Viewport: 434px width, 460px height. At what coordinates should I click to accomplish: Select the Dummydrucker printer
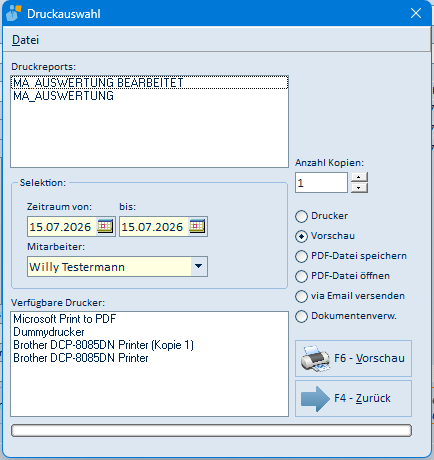tap(149, 332)
